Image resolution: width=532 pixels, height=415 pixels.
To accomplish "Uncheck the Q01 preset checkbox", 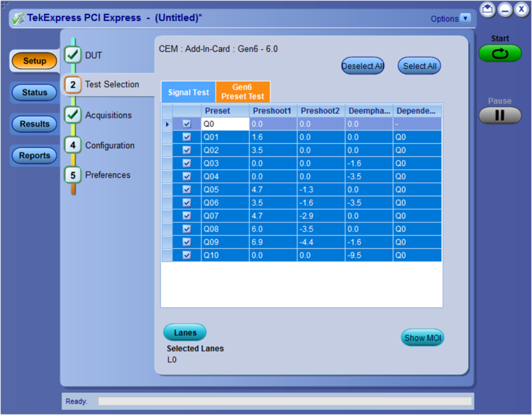I will (186, 137).
